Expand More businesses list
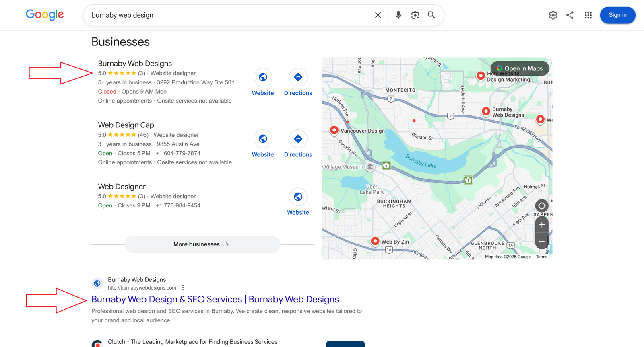The image size is (644, 347). pyautogui.click(x=202, y=244)
